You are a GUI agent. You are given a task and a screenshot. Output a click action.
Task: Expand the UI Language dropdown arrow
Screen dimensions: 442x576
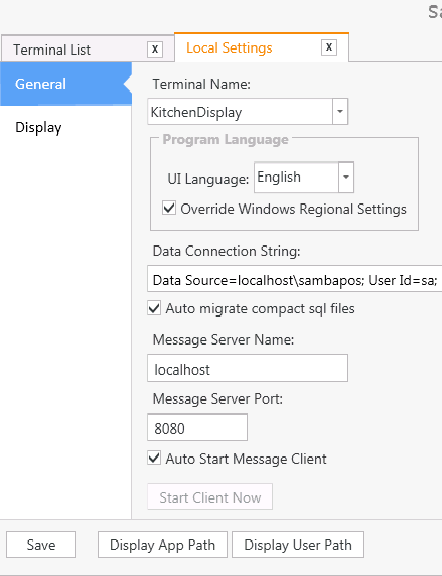click(346, 177)
